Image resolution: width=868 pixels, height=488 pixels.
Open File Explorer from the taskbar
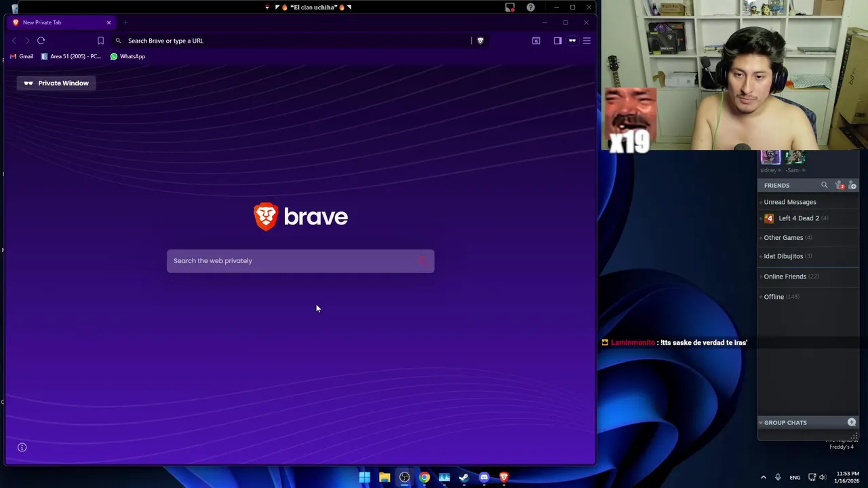pyautogui.click(x=384, y=477)
